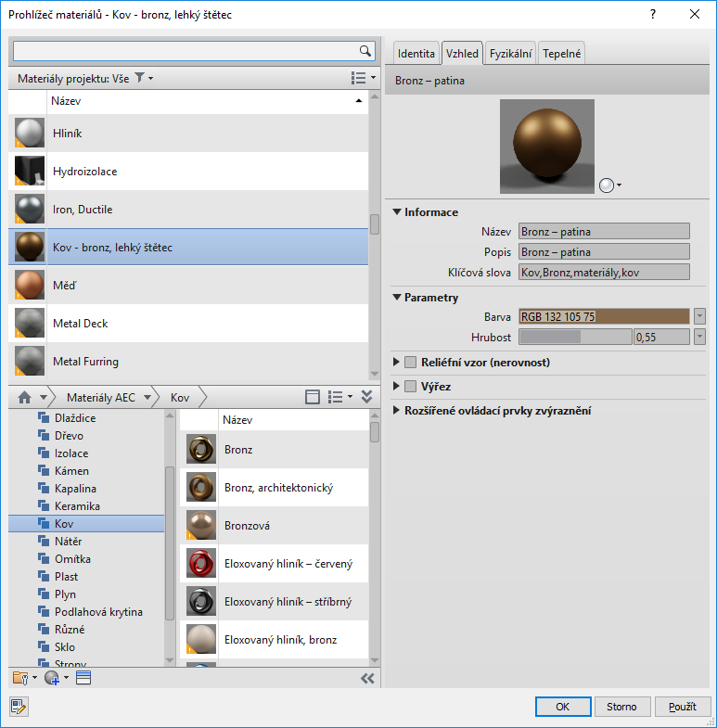The image size is (717, 728).
Task: Click the help question mark icon
Action: click(653, 15)
